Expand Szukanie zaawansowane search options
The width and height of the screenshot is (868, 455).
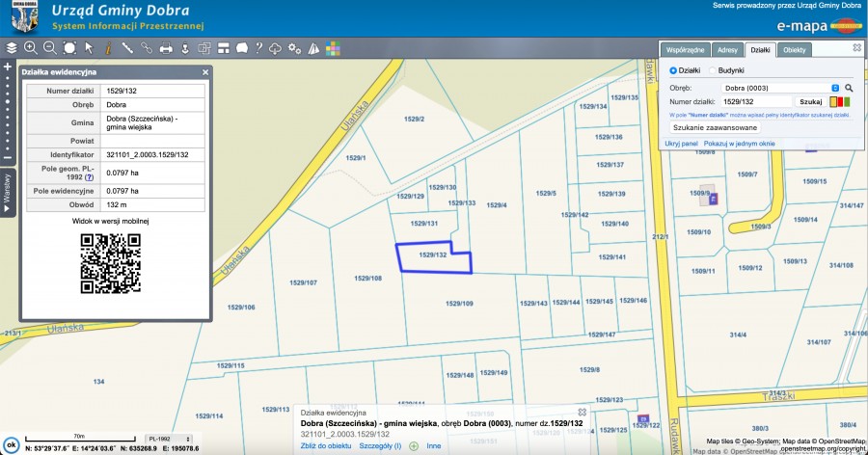tap(715, 127)
